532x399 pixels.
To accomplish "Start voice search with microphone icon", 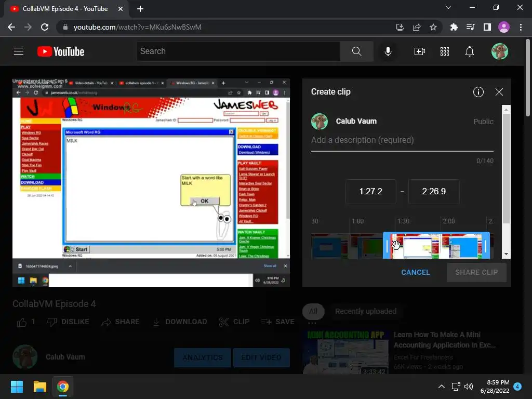I will 388,51.
